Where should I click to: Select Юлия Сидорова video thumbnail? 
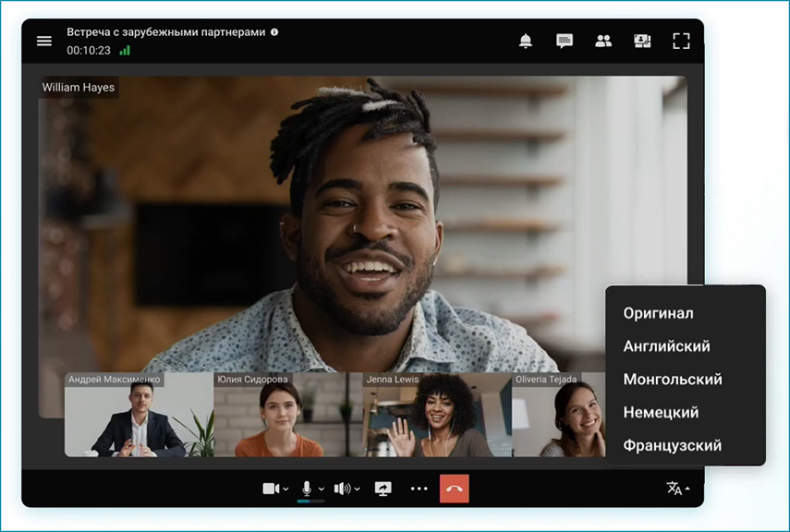click(288, 415)
